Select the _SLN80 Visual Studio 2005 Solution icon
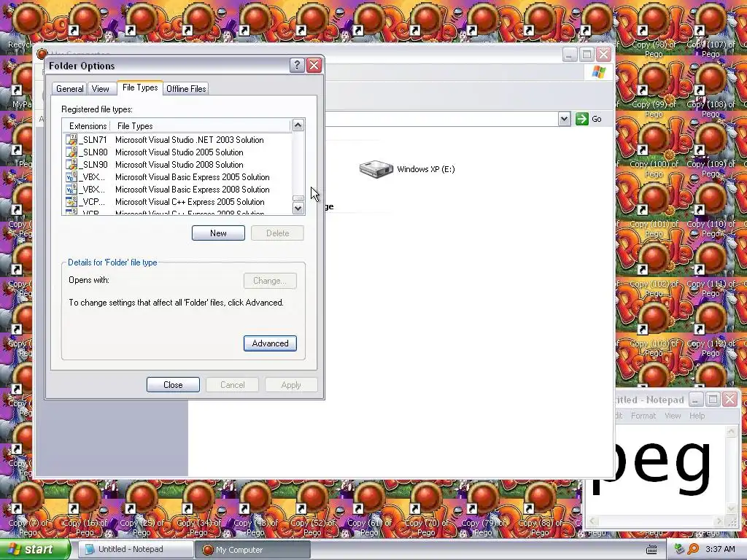Image resolution: width=747 pixels, height=560 pixels. (x=71, y=152)
